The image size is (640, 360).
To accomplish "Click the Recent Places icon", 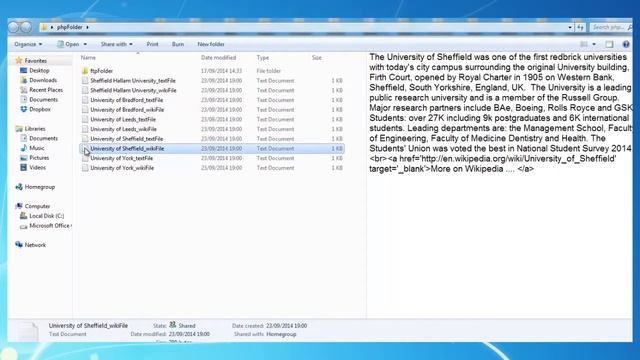I will (x=24, y=90).
